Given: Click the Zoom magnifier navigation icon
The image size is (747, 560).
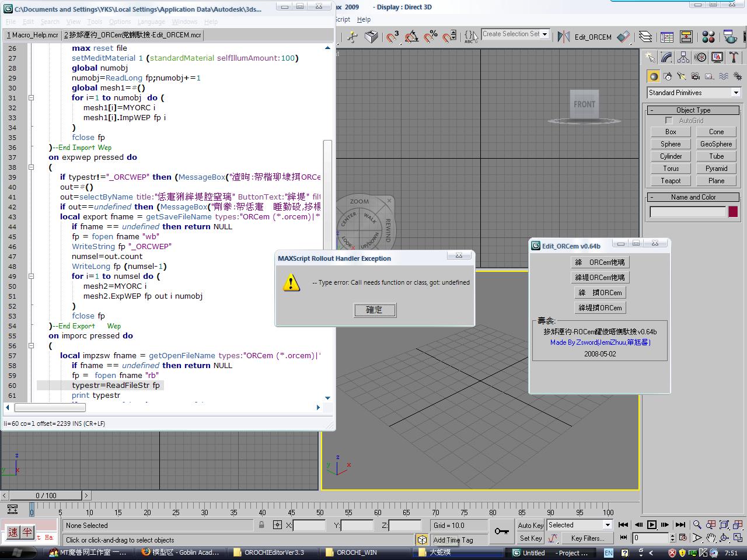Looking at the screenshot, I should (697, 525).
